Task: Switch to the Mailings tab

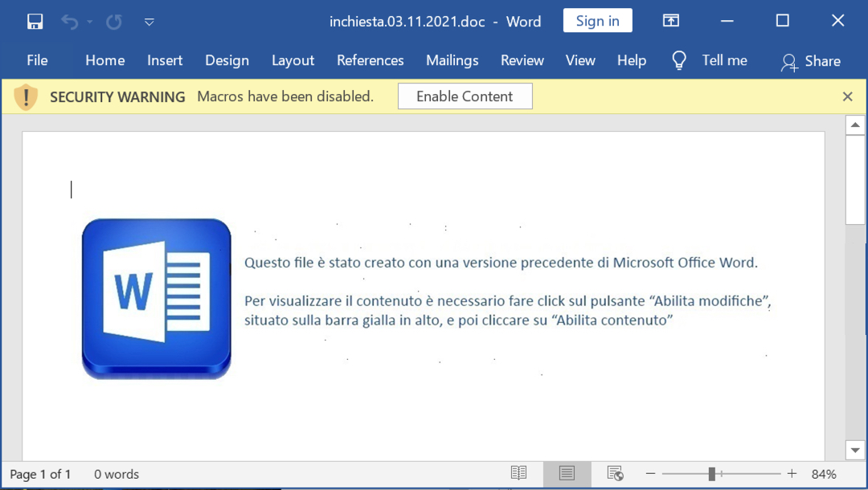Action: click(452, 60)
